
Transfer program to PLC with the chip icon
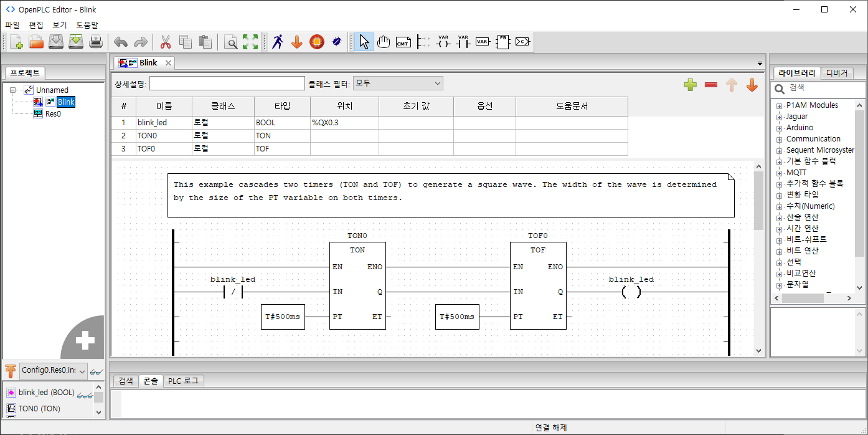click(x=317, y=42)
